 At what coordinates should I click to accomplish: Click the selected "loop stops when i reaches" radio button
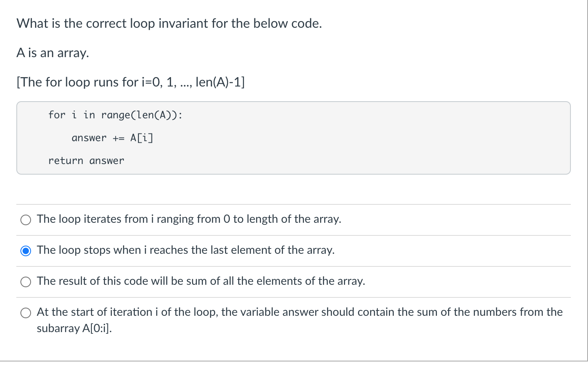[26, 251]
